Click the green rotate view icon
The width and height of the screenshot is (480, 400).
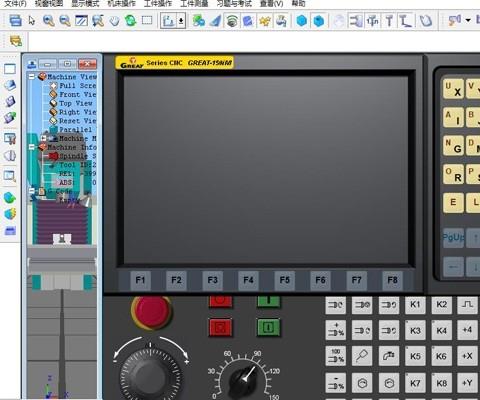pos(131,21)
